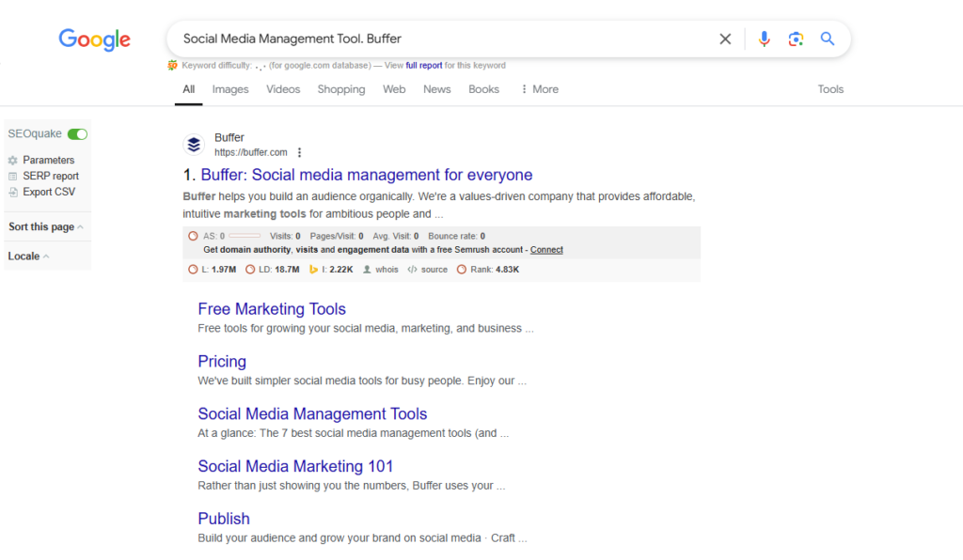Start voice search with the microphone icon
963x560 pixels.
pyautogui.click(x=764, y=39)
